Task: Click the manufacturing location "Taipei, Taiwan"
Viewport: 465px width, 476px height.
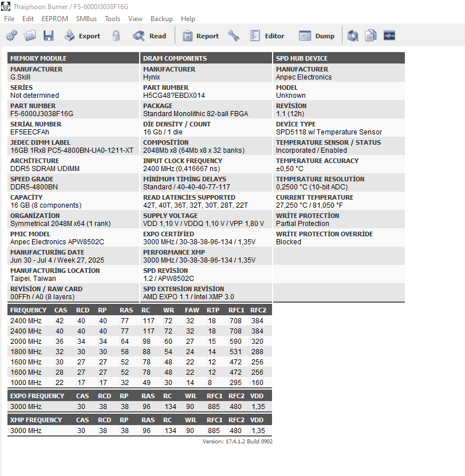Action: click(x=33, y=279)
